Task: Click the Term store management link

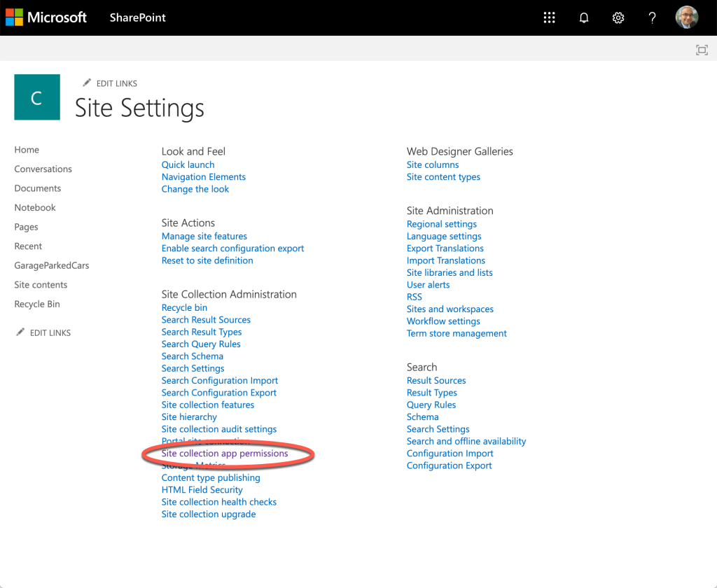Action: pyautogui.click(x=457, y=333)
